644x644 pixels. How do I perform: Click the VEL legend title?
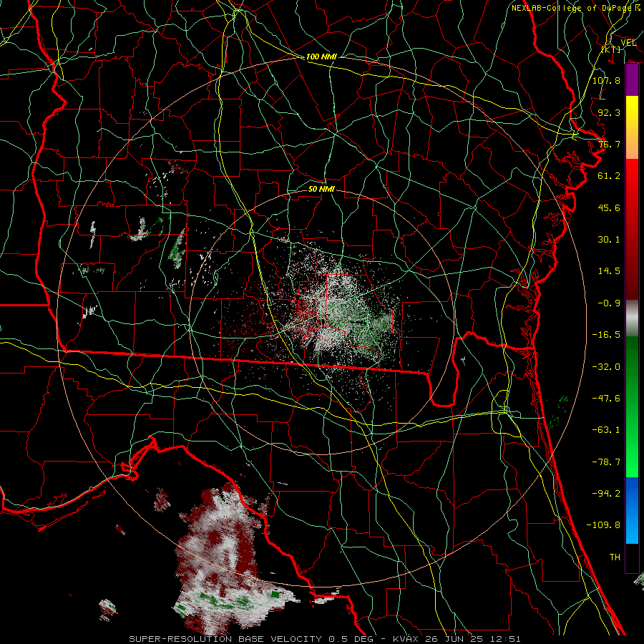628,43
